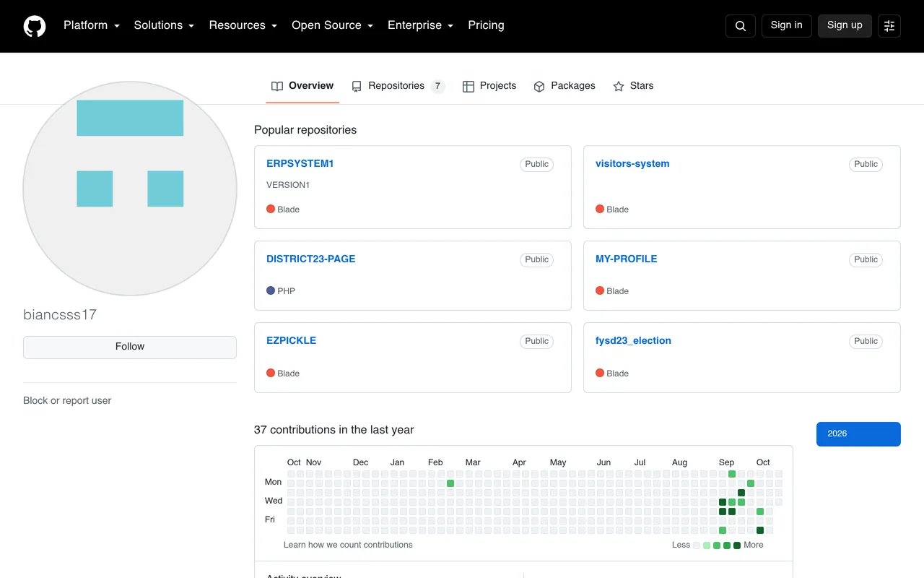This screenshot has width=924, height=578.
Task: Switch to the Projects tab
Action: (489, 86)
